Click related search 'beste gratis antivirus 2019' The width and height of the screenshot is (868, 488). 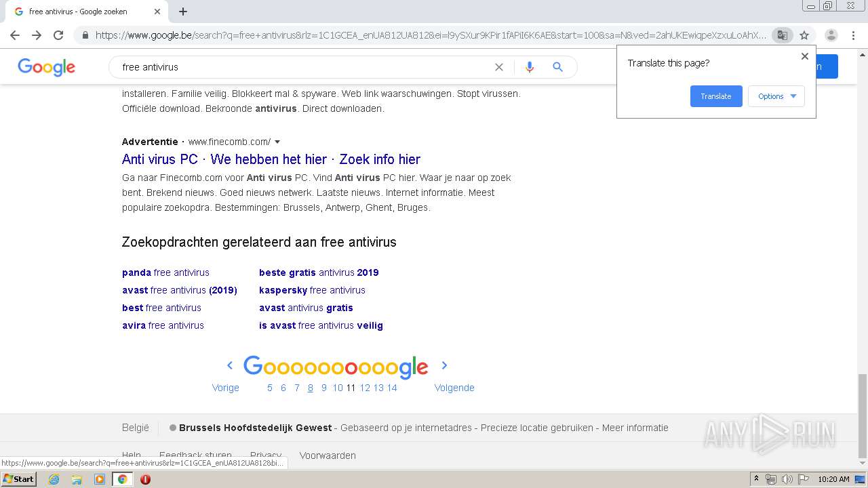pyautogui.click(x=319, y=272)
